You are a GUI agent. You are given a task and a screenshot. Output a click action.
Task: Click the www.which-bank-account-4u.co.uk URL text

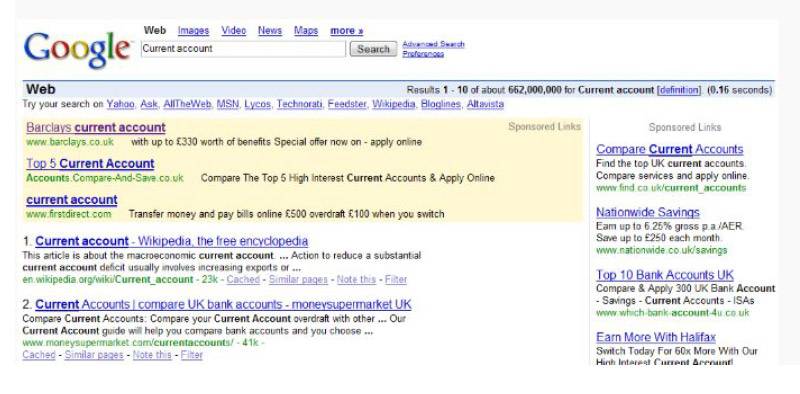[672, 312]
